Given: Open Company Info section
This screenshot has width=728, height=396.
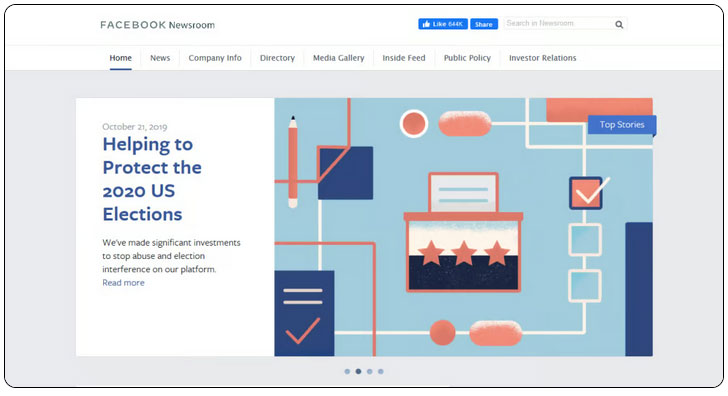Looking at the screenshot, I should tap(215, 58).
